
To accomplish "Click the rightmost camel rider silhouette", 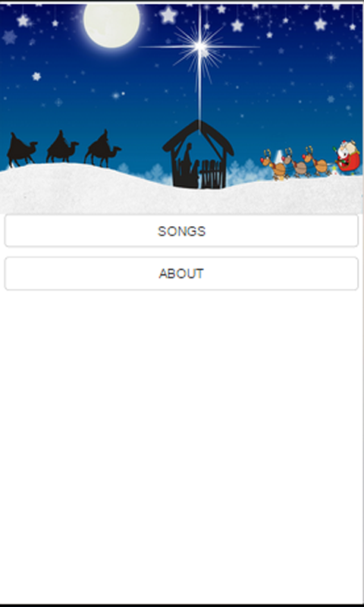I will (102, 148).
